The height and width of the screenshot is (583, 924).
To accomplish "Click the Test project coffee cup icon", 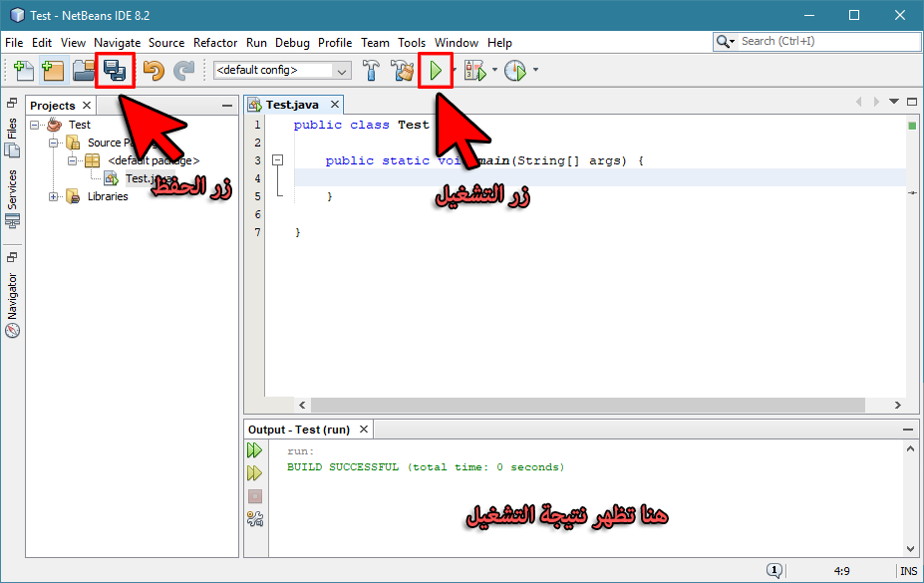I will [55, 125].
